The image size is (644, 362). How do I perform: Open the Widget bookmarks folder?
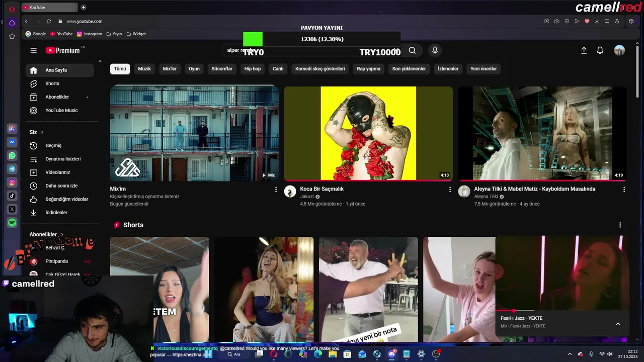pyautogui.click(x=136, y=34)
